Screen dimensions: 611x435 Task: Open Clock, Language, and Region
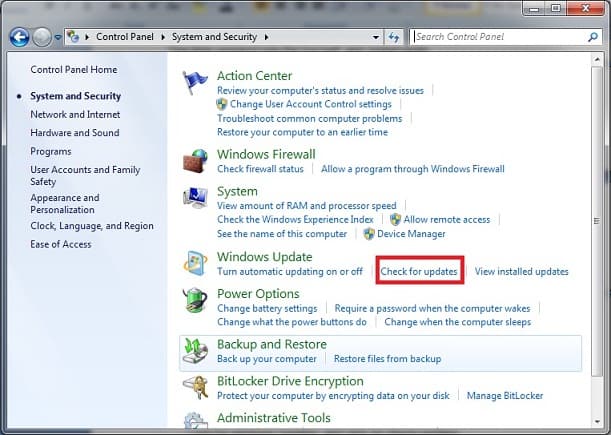pyautogui.click(x=92, y=226)
